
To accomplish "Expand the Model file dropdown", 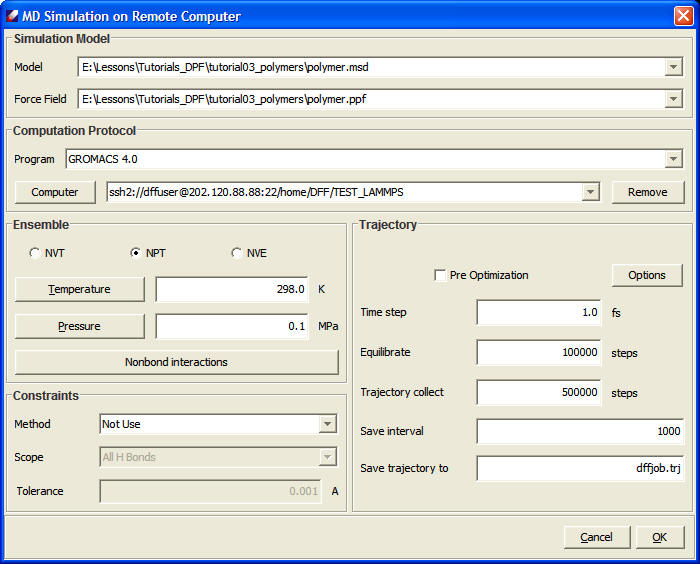I will coord(674,67).
